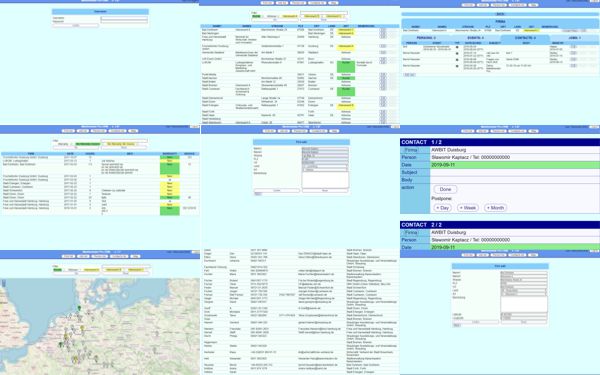Go back via the BACK bar in firm detail
Screen dimensions: 600x375
click(x=500, y=14)
